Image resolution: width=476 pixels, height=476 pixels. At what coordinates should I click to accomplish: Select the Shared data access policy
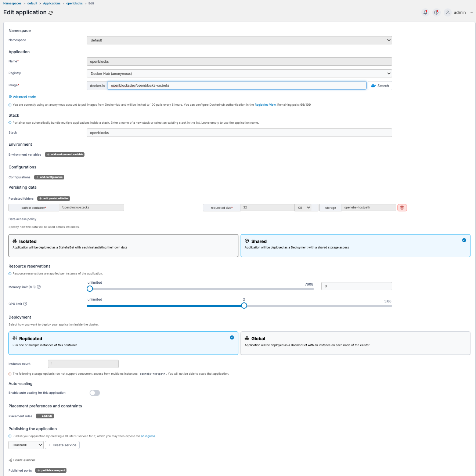pyautogui.click(x=356, y=246)
